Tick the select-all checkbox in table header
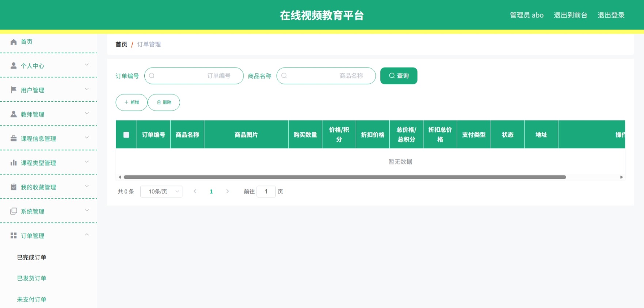The height and width of the screenshot is (308, 644). pos(126,135)
